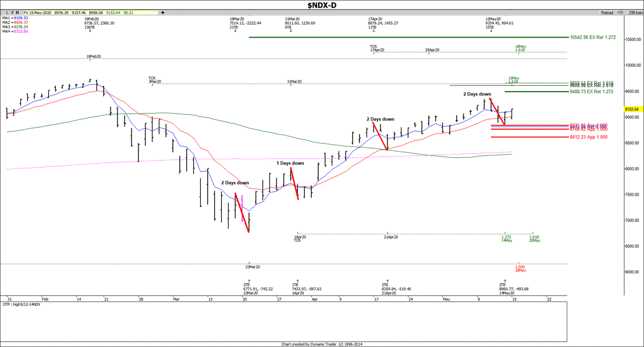Click the R button in chart toolbar
644x347 pixels.
(x=18, y=11)
